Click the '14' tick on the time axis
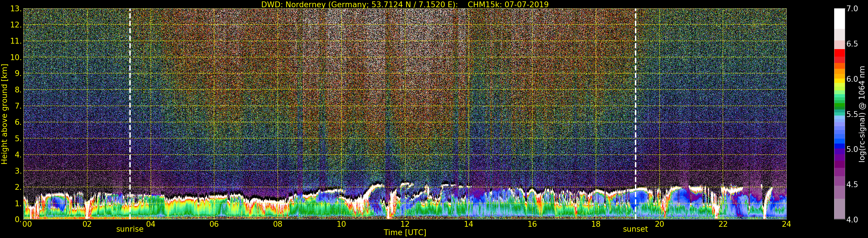 (x=469, y=224)
